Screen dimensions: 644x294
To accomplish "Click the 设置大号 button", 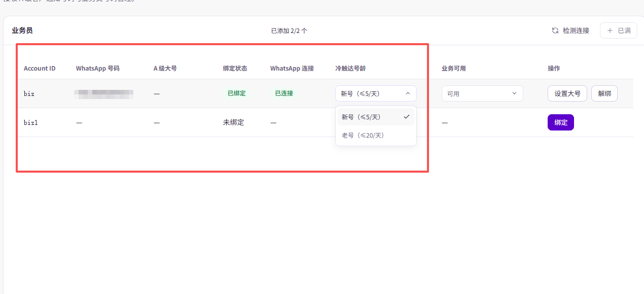I will [x=567, y=93].
